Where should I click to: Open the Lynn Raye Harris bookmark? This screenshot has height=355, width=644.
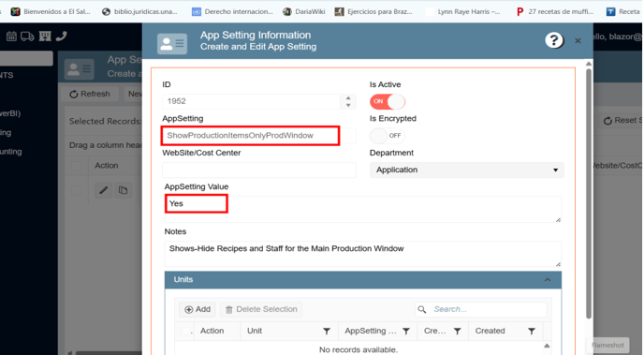point(462,12)
